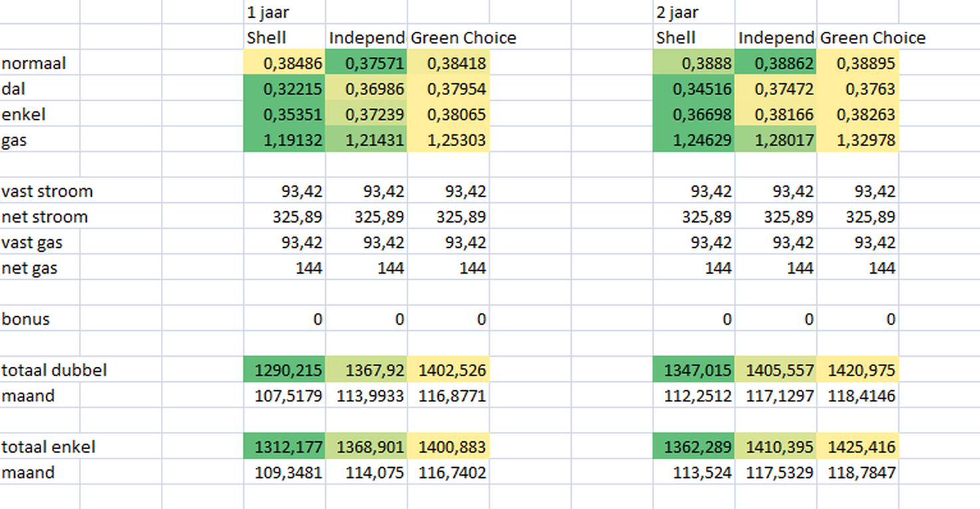Select the cell with 0,34516
This screenshot has width=980, height=509.
pyautogui.click(x=693, y=88)
